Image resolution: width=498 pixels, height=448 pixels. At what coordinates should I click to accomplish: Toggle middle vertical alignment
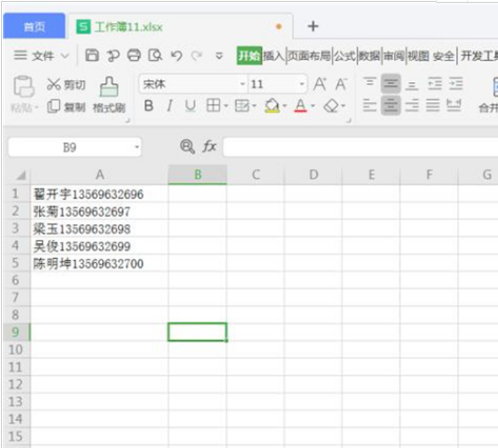tap(390, 84)
